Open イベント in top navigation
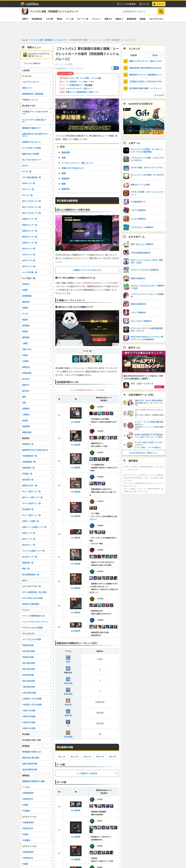The image size is (186, 868). (96, 19)
